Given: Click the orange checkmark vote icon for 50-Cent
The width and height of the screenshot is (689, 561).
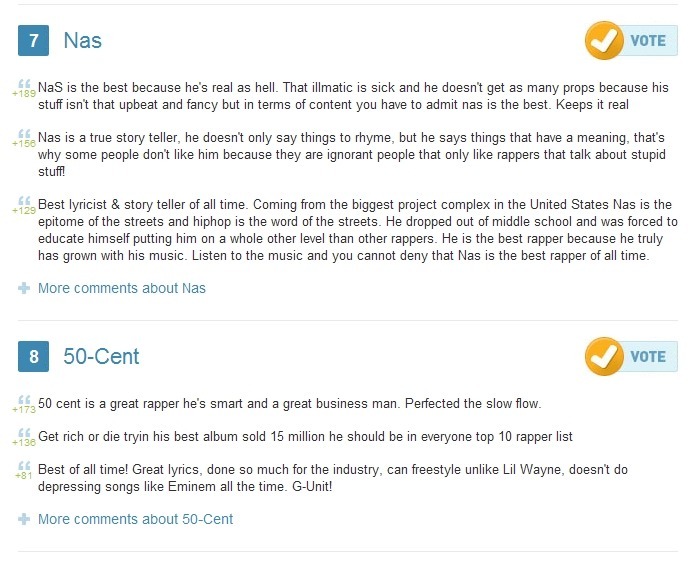Looking at the screenshot, I should tap(603, 357).
